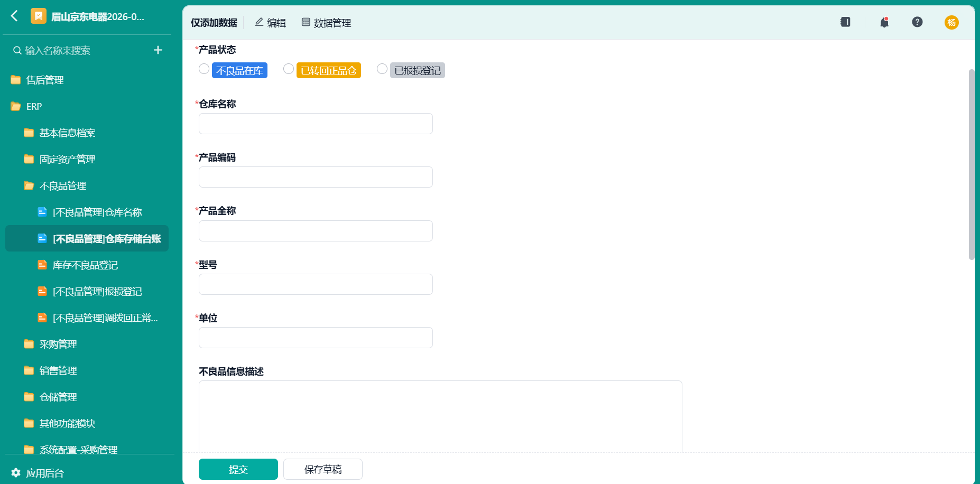Click the back arrow icon
The height and width of the screenshot is (484, 980).
(14, 16)
